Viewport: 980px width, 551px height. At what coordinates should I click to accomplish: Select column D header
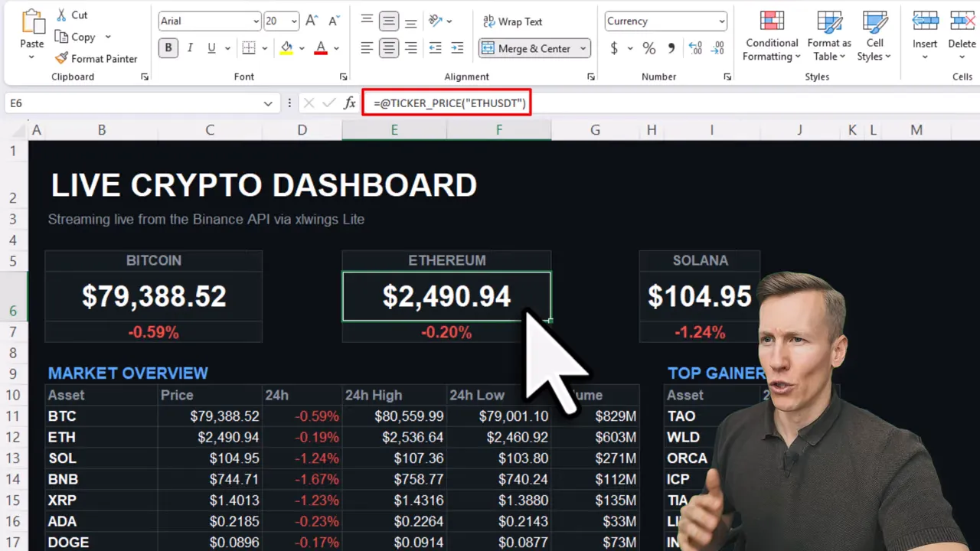tap(302, 130)
